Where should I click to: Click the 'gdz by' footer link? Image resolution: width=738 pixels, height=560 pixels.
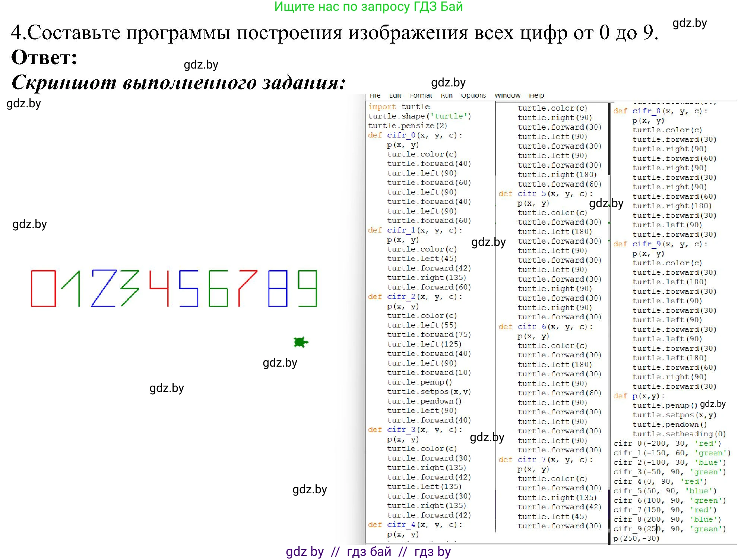(306, 552)
